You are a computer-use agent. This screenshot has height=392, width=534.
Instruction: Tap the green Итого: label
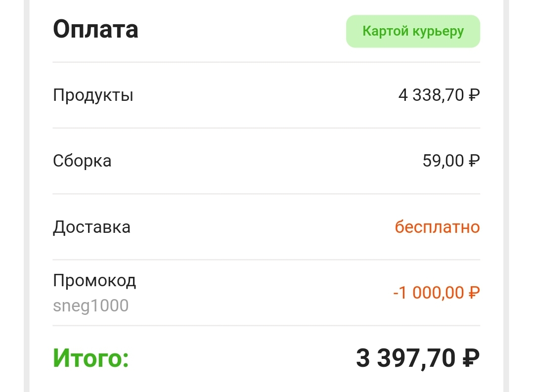[x=91, y=358]
